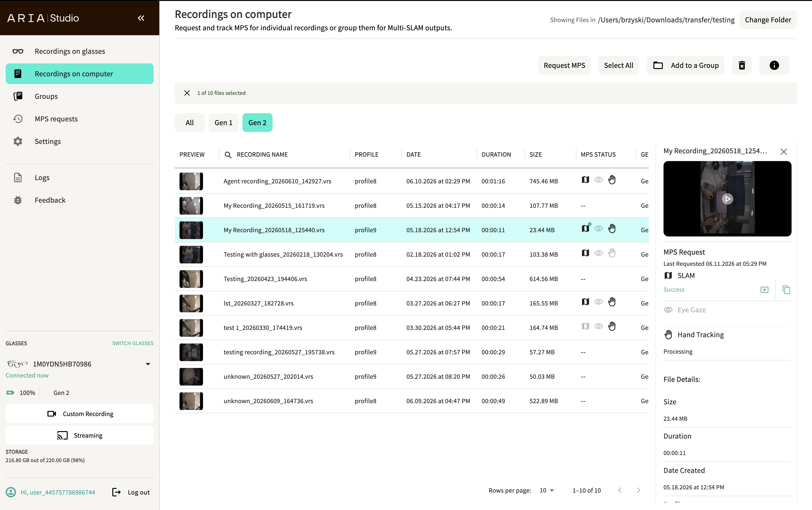Open Feedback from the sidebar
Image resolution: width=812 pixels, height=510 pixels.
click(80, 200)
